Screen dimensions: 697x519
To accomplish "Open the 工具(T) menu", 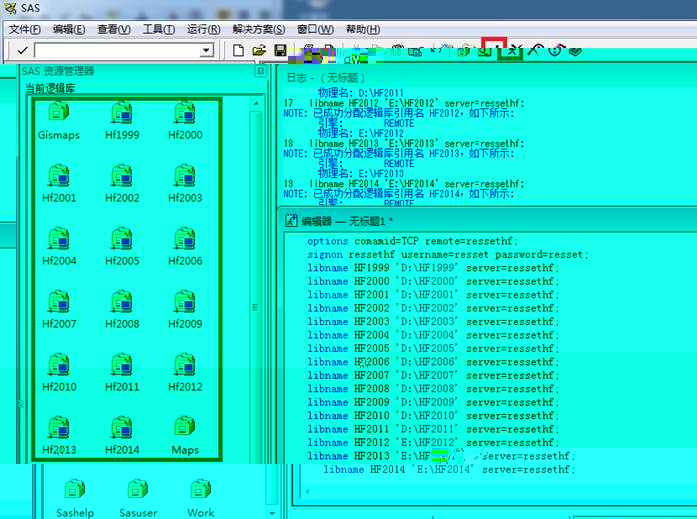I will coord(159,29).
